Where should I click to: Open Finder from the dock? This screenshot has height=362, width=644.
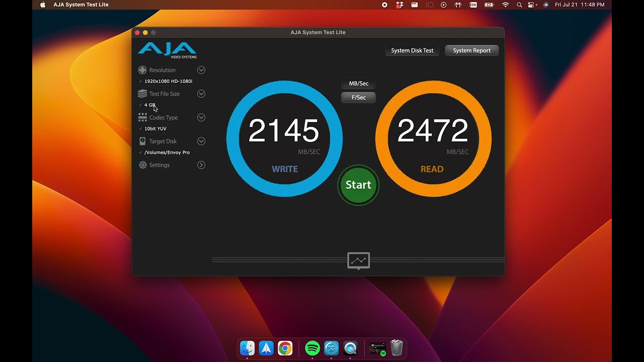(x=247, y=348)
